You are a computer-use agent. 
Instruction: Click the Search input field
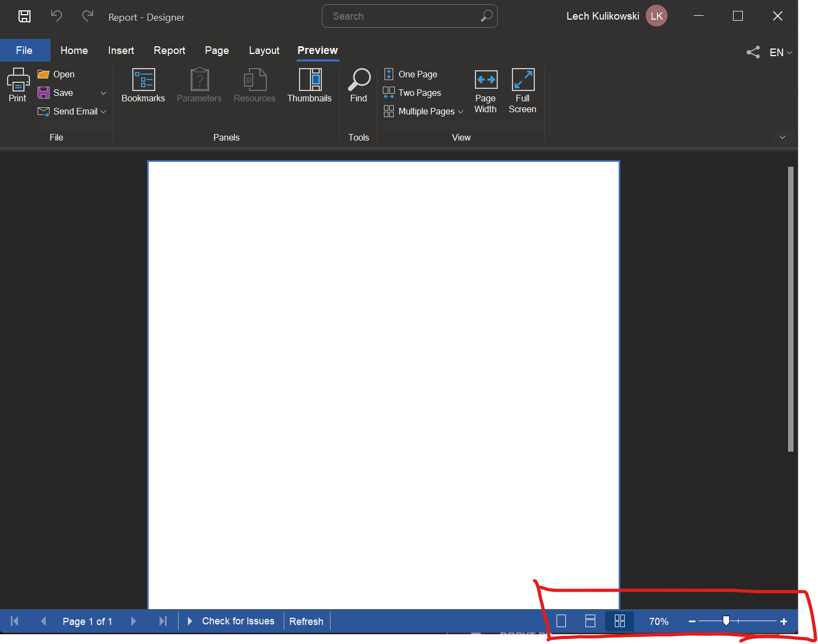403,16
